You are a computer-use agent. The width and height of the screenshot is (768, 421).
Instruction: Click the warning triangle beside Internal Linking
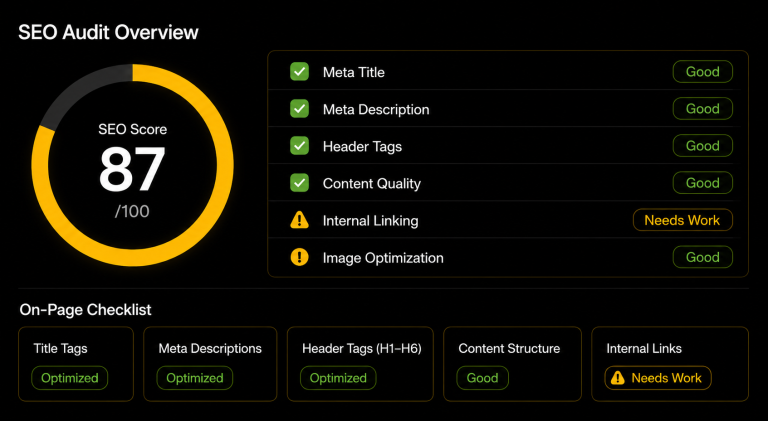click(299, 220)
